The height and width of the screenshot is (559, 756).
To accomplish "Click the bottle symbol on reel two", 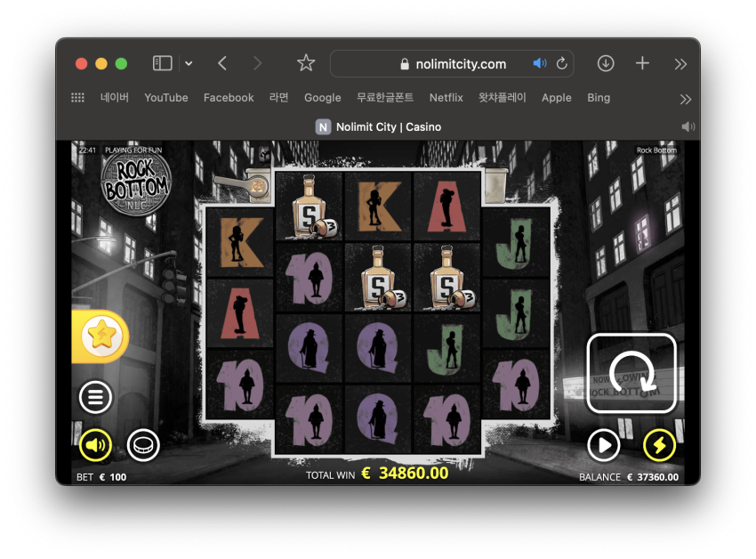I will coord(310,207).
